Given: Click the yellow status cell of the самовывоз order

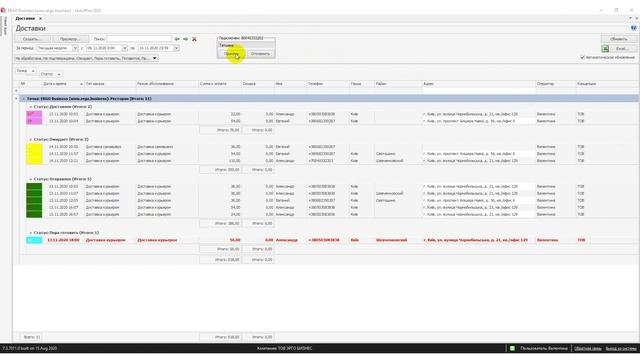Looking at the screenshot, I should click(x=34, y=147).
